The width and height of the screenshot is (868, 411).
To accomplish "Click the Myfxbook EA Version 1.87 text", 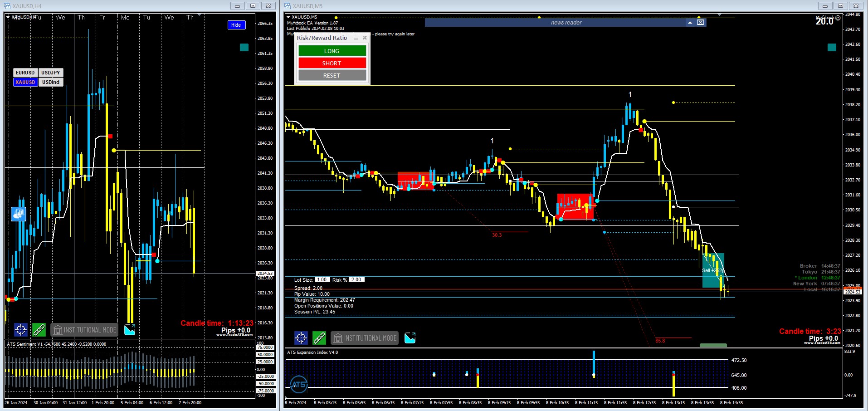I will [312, 23].
